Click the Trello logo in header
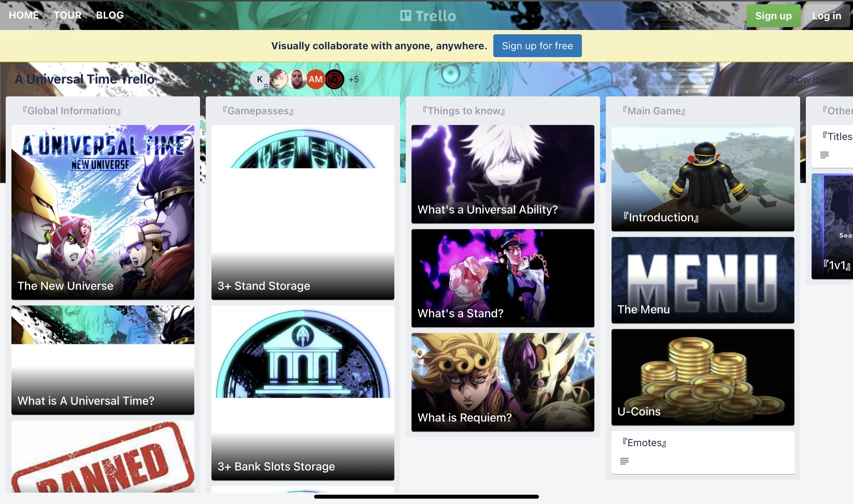The height and width of the screenshot is (504, 853). point(428,16)
